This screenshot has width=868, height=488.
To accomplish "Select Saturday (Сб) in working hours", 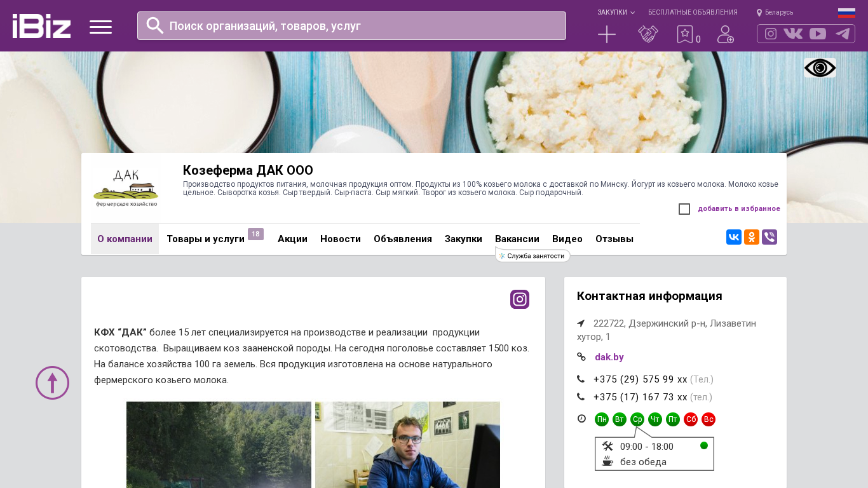I will [691, 419].
